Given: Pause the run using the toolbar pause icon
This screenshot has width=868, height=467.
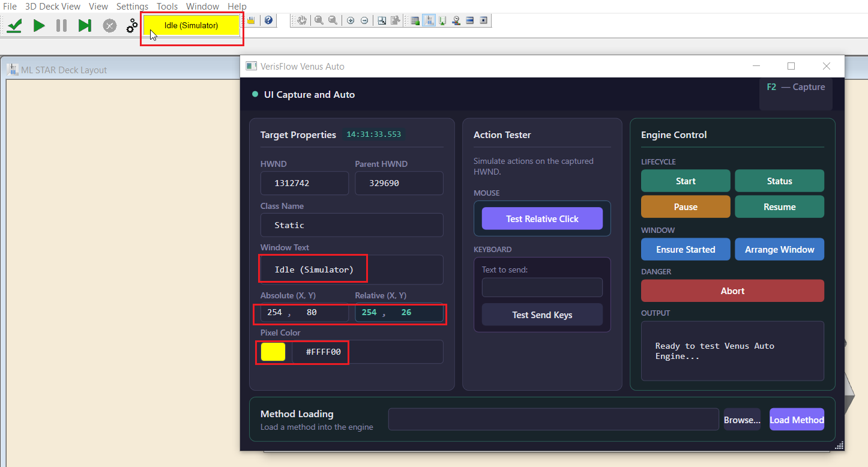Looking at the screenshot, I should tap(61, 25).
